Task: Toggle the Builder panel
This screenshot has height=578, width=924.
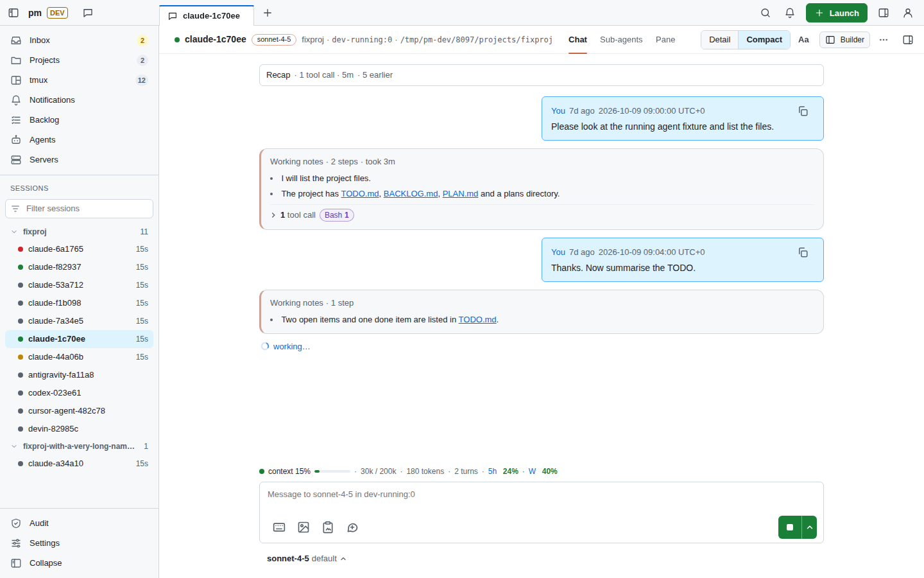Action: [844, 40]
